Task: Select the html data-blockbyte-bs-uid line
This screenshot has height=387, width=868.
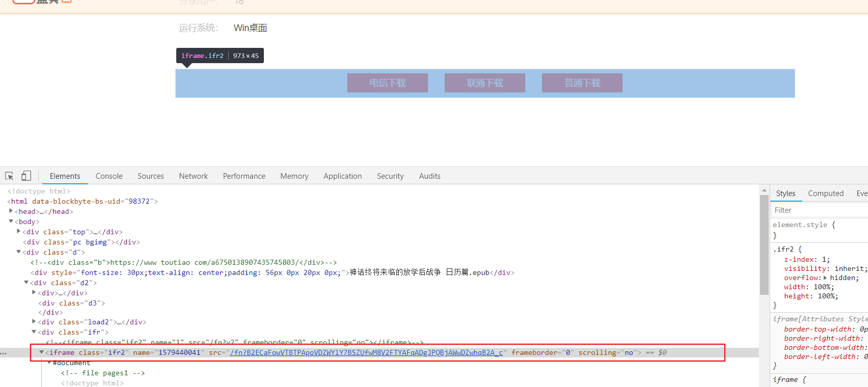Action: pos(83,201)
